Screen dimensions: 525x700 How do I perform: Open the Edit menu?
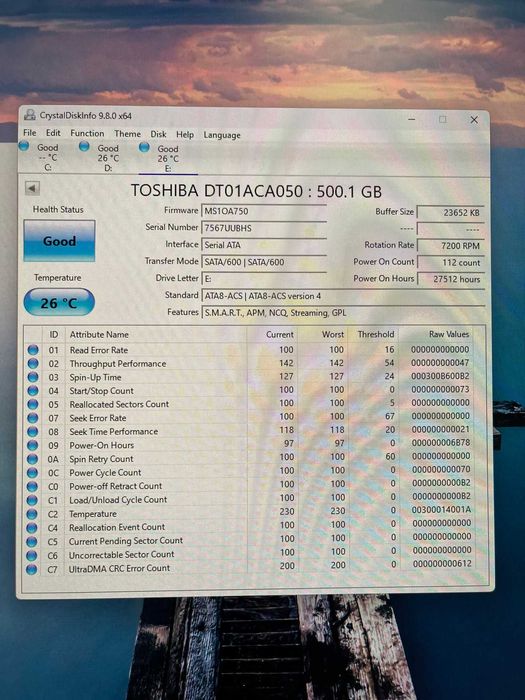pyautogui.click(x=53, y=133)
